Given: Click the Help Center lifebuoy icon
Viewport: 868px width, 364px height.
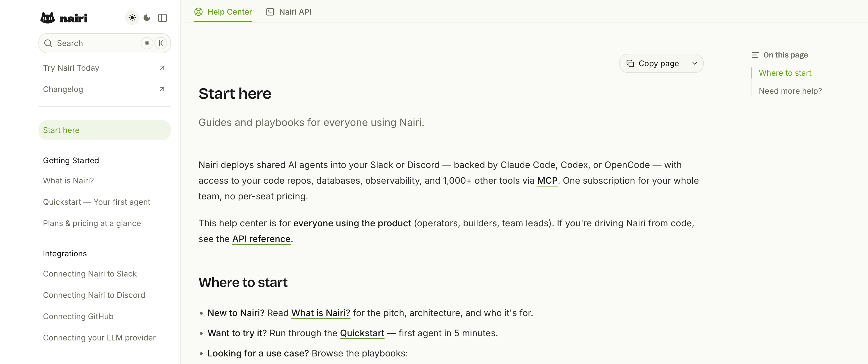Looking at the screenshot, I should (198, 12).
